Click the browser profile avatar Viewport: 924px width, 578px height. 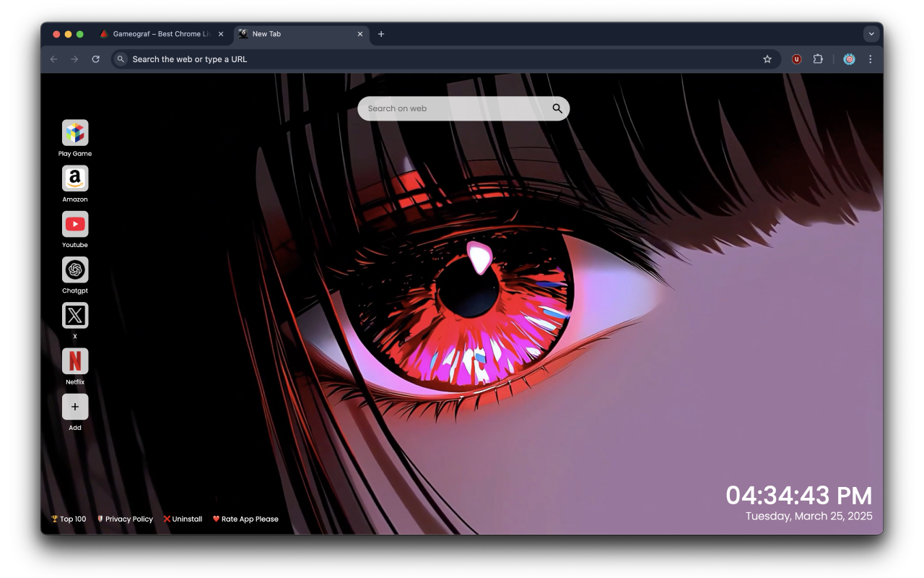click(x=849, y=59)
